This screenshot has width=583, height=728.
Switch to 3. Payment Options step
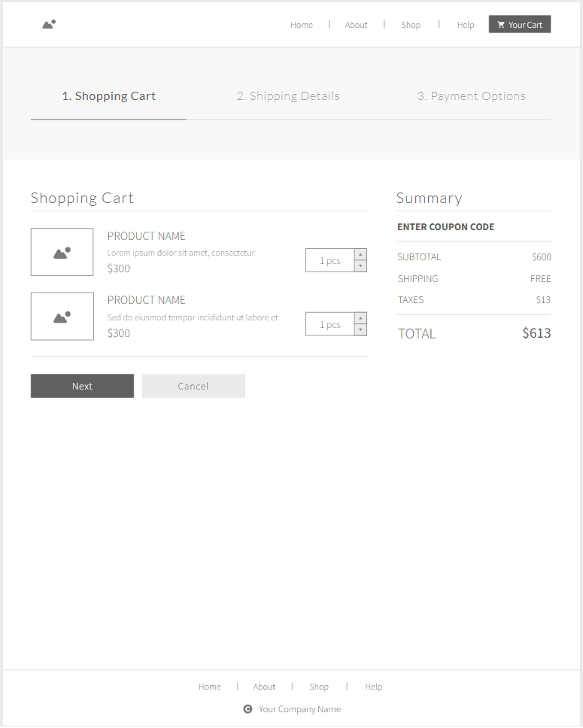click(471, 96)
